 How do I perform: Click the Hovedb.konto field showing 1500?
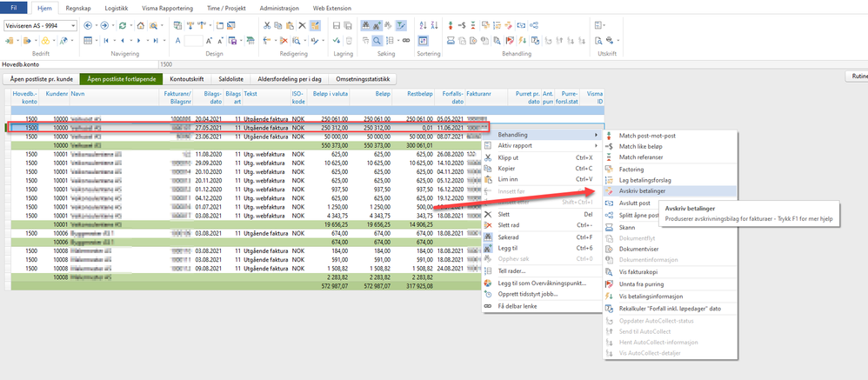coord(512,64)
